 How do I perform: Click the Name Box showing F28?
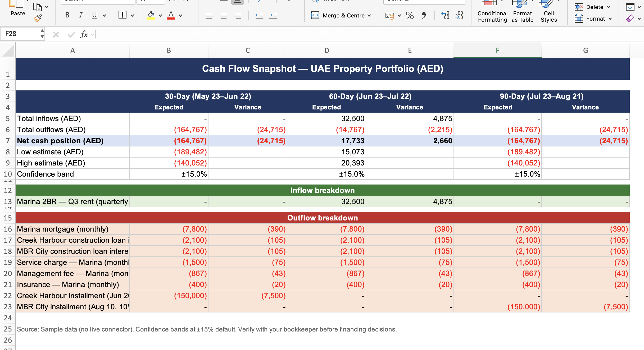coord(20,34)
